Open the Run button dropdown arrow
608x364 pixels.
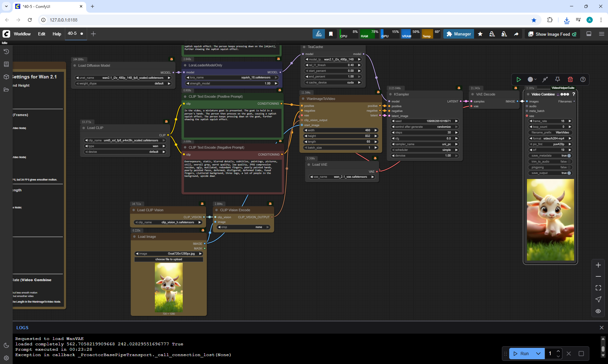538,354
